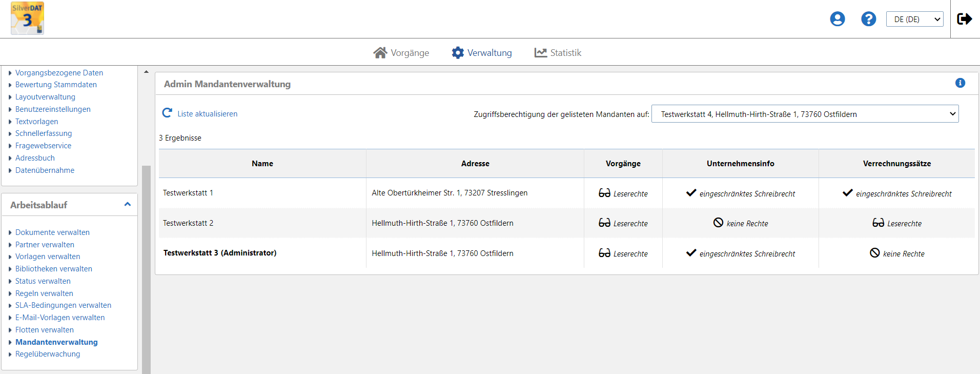Open Textvorlagen in sidebar
980x374 pixels.
[x=36, y=122]
